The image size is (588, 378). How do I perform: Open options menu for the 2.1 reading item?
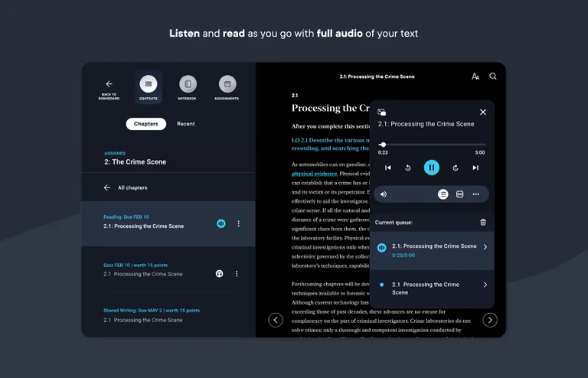point(238,223)
